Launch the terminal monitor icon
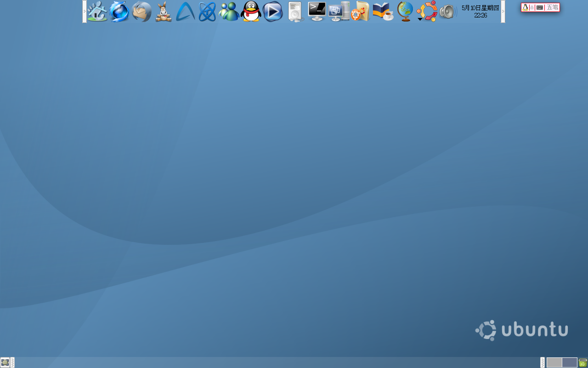The image size is (588, 368). coord(317,11)
